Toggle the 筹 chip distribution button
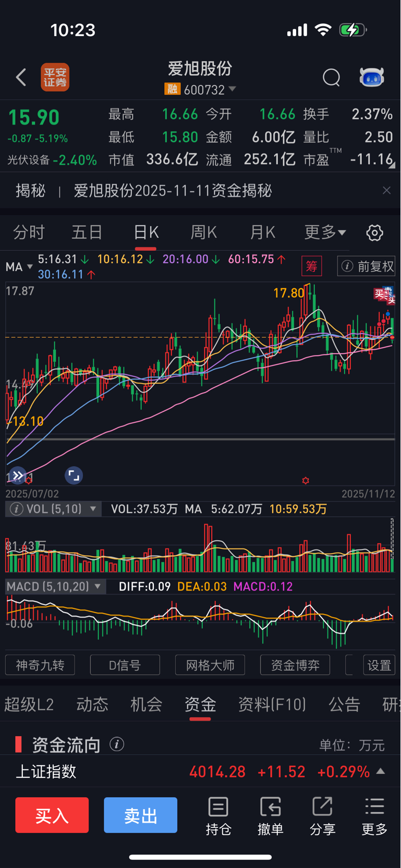401x868 pixels. tap(312, 266)
